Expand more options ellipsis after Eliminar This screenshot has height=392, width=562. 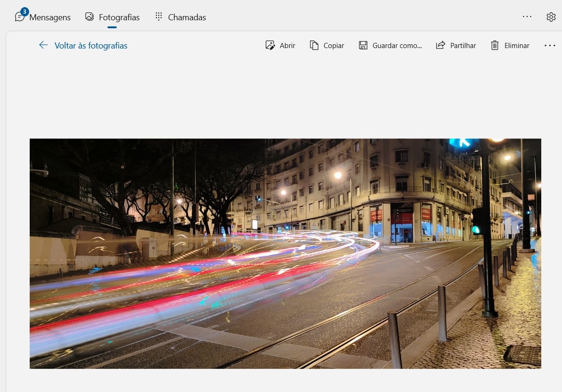(x=550, y=45)
